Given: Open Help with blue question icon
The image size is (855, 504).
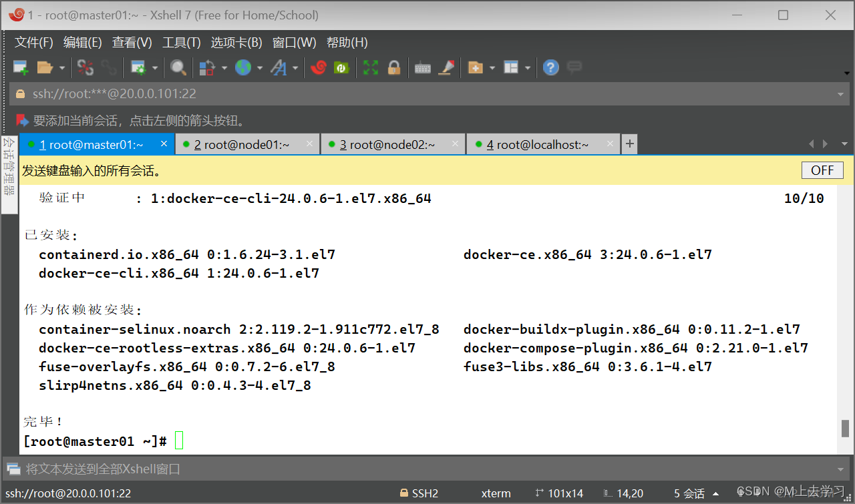Looking at the screenshot, I should click(550, 67).
